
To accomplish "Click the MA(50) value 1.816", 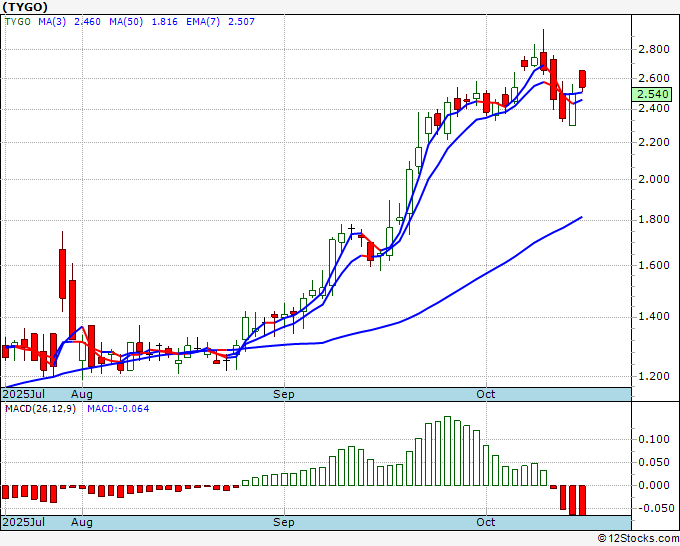I will pyautogui.click(x=164, y=22).
